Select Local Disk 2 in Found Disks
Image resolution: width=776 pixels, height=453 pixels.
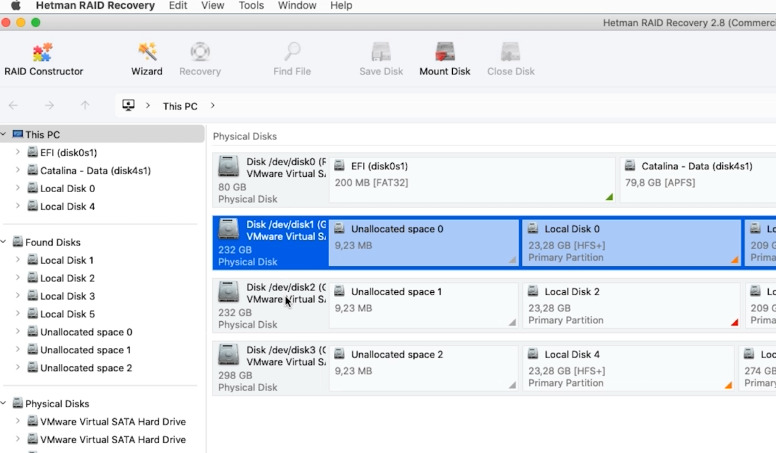tap(67, 278)
